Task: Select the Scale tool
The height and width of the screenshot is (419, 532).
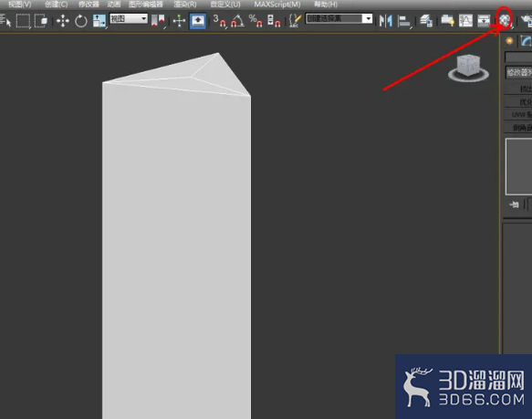Action: point(99,21)
